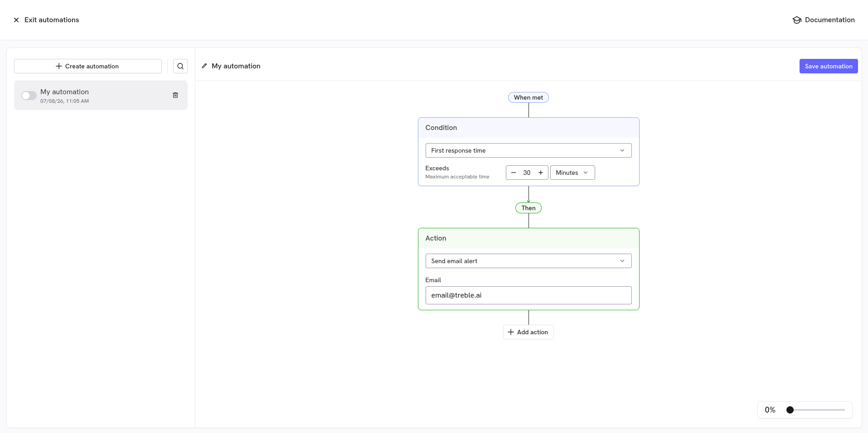Click the pencil icon to rename automation
This screenshot has height=433, width=868.
(x=204, y=66)
